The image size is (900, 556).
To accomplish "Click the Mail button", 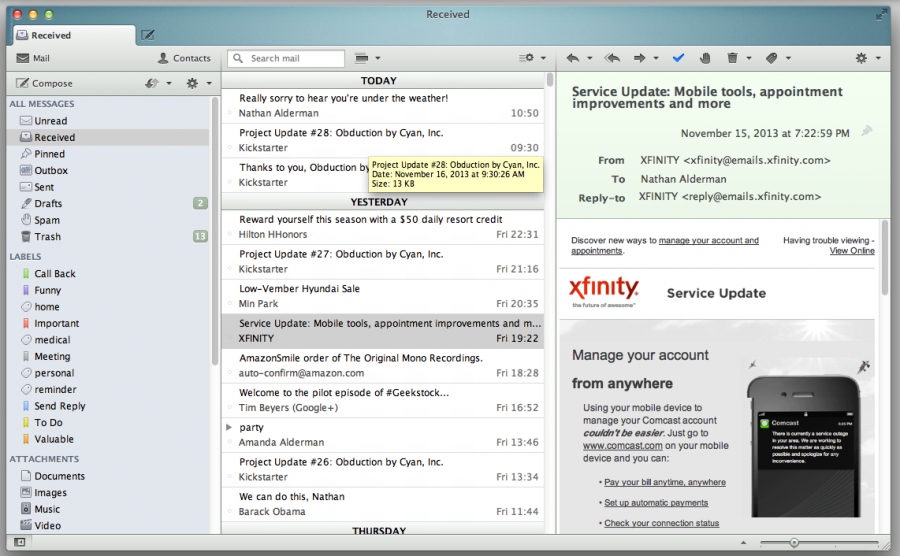I will coord(33,58).
